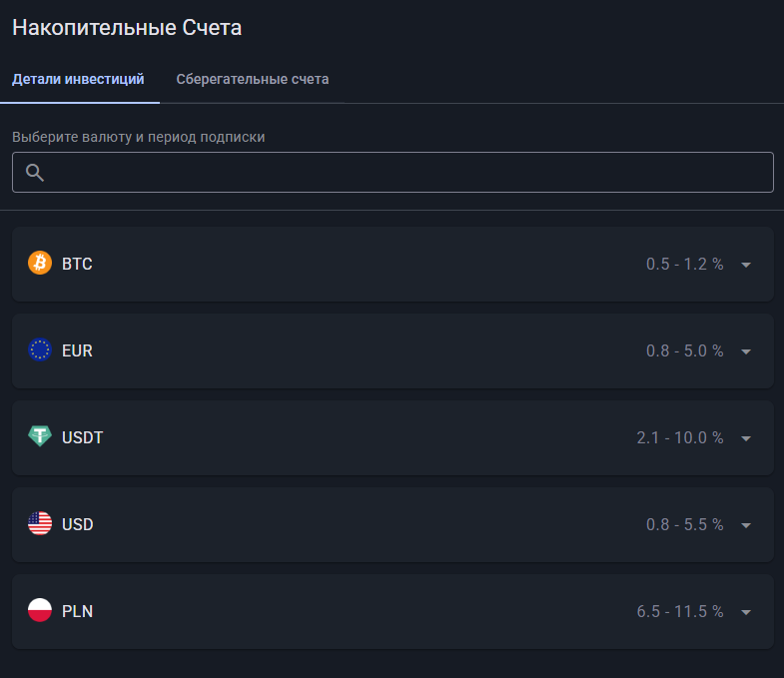784x678 pixels.
Task: Click the EUR 0.8 - 5.0 % rate
Action: (x=684, y=350)
